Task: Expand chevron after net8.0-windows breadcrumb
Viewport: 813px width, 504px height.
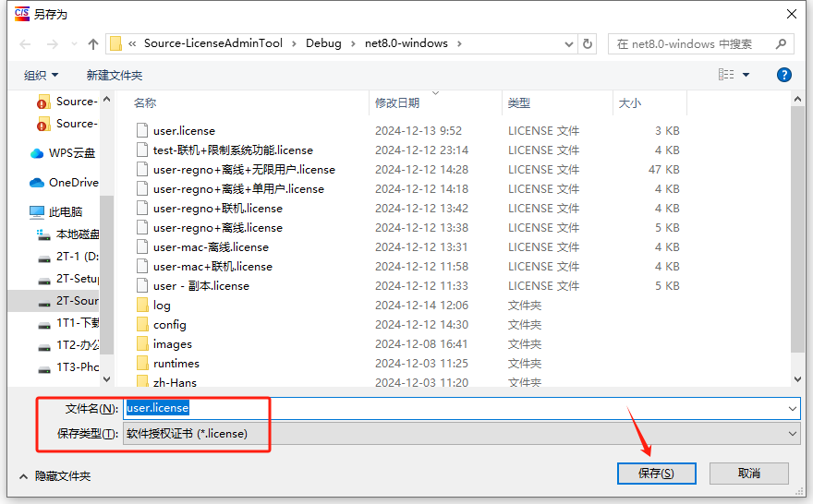Action: click(459, 44)
